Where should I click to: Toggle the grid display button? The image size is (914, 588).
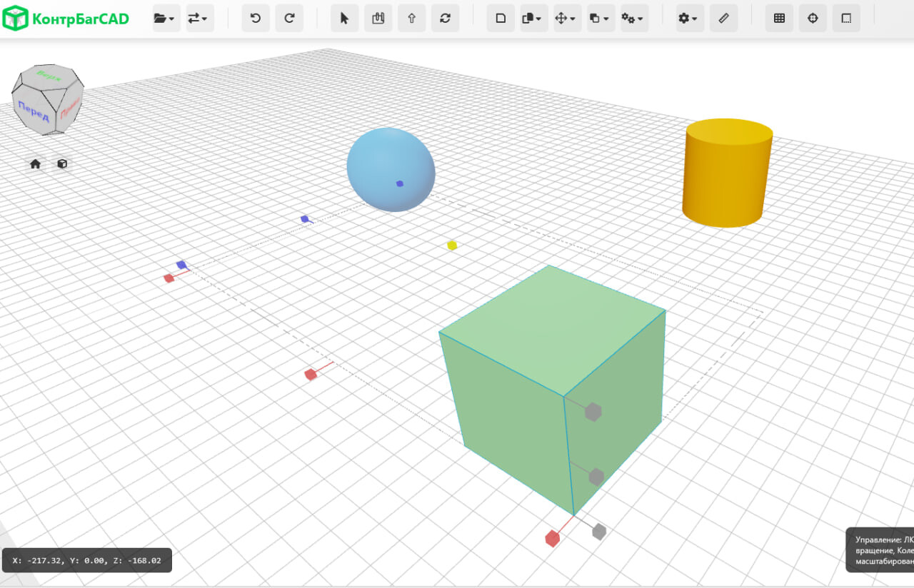[x=779, y=19]
